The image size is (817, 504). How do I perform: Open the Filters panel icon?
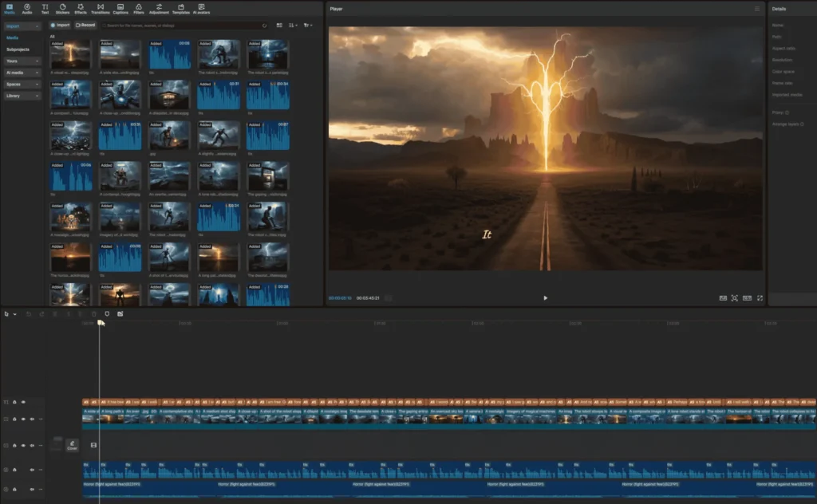[x=139, y=9]
